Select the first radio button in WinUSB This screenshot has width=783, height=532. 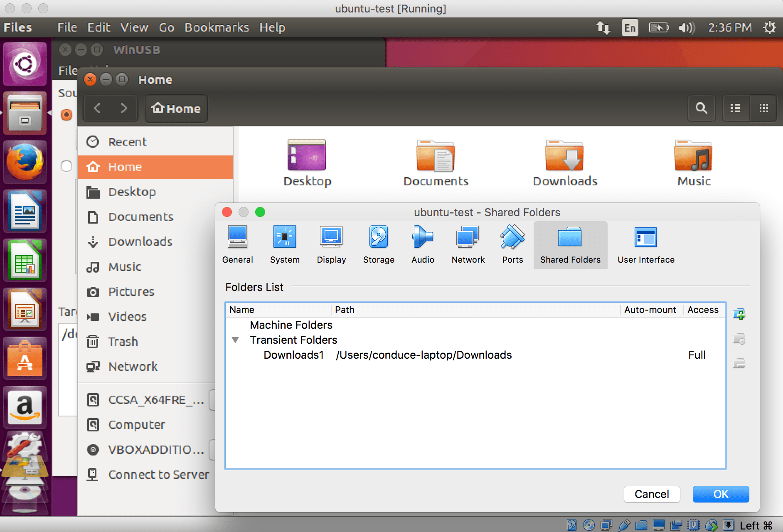pos(66,114)
